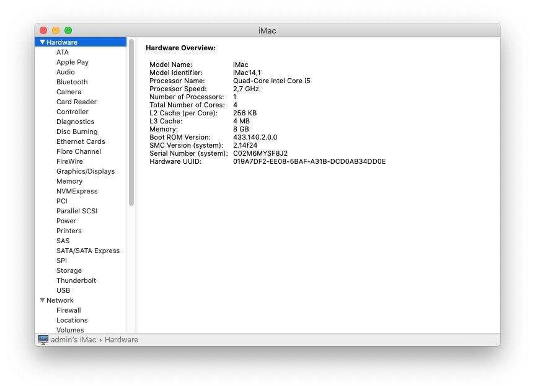Select Graphics/Displays in the sidebar
The image size is (535, 392).
pos(86,171)
